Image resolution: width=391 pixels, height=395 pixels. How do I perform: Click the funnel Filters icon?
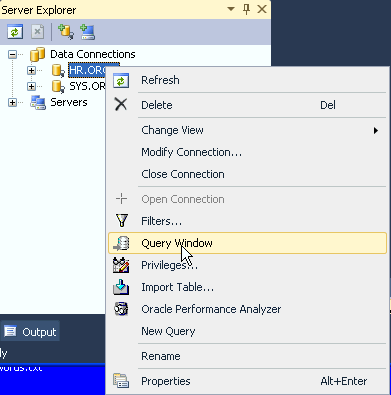[122, 221]
